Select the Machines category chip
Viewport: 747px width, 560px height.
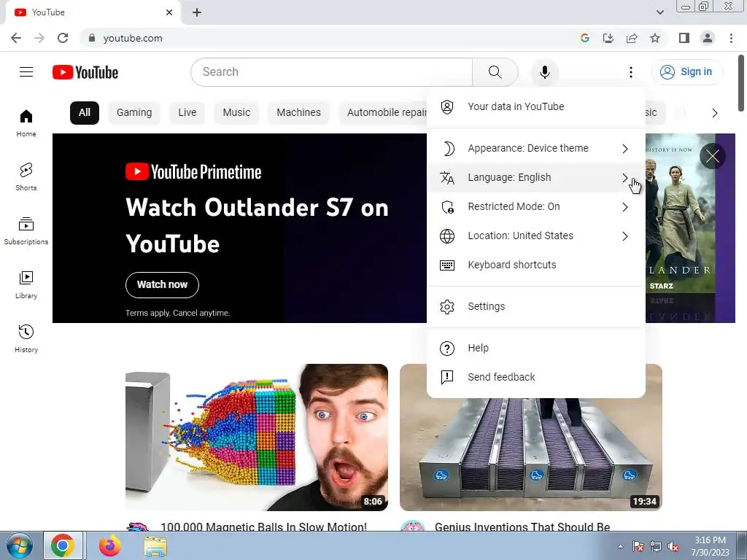(x=298, y=113)
